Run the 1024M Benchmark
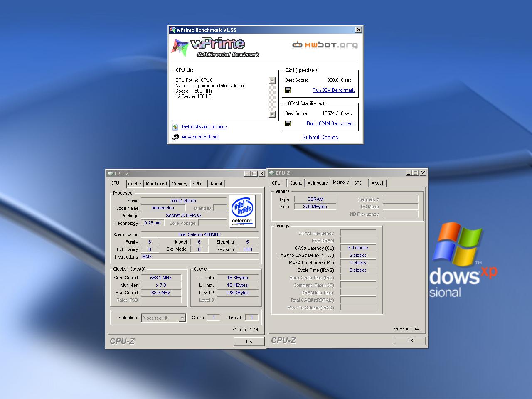This screenshot has width=532, height=399. click(x=330, y=123)
